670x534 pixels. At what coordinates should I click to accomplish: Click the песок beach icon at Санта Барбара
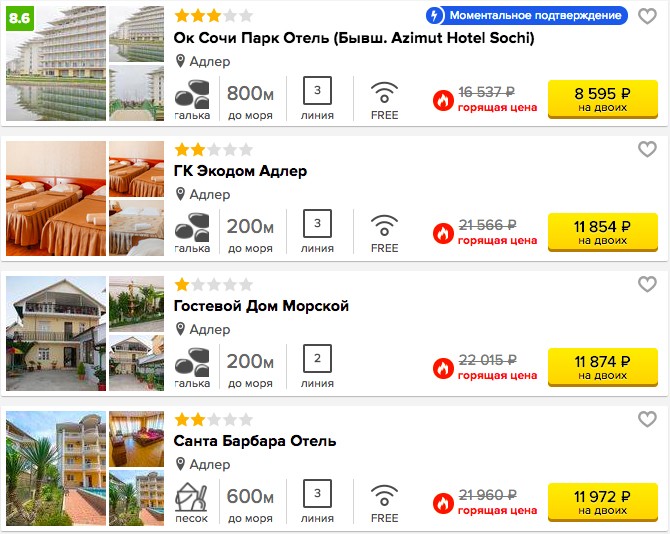(x=191, y=497)
